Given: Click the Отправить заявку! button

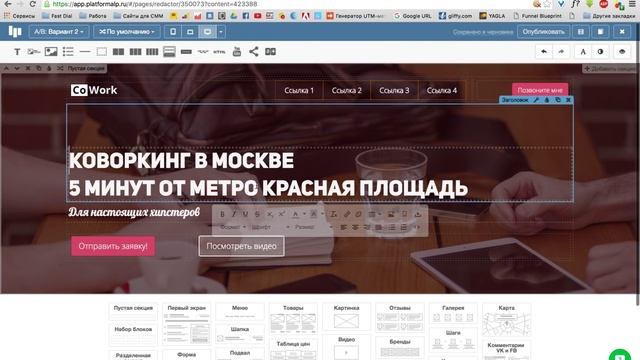Looking at the screenshot, I should click(113, 246).
